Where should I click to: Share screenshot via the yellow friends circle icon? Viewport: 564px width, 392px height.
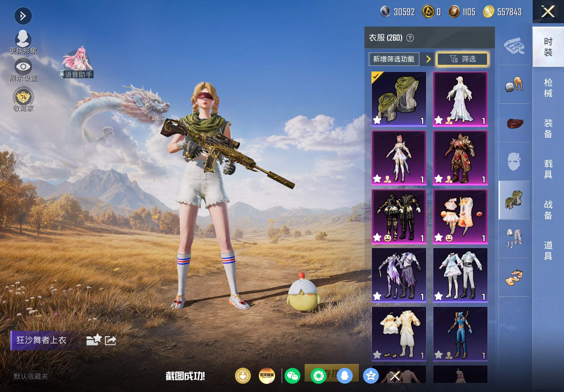[243, 376]
